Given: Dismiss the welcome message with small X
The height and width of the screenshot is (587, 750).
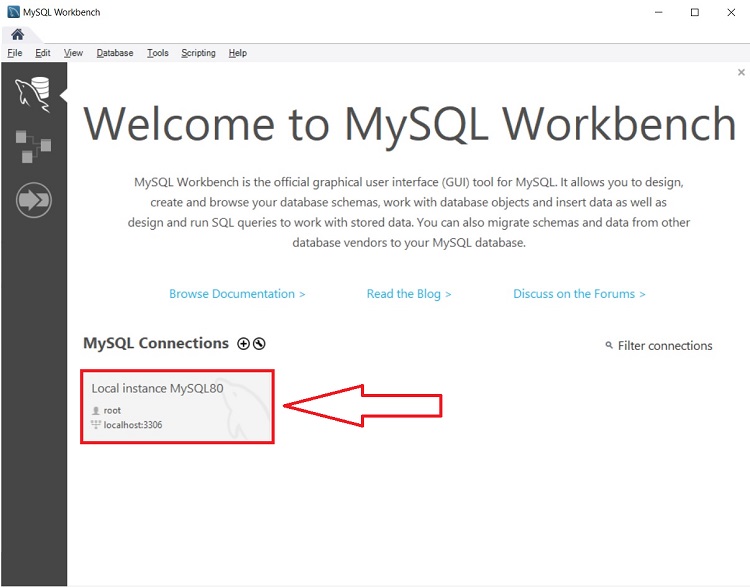Looking at the screenshot, I should (741, 72).
